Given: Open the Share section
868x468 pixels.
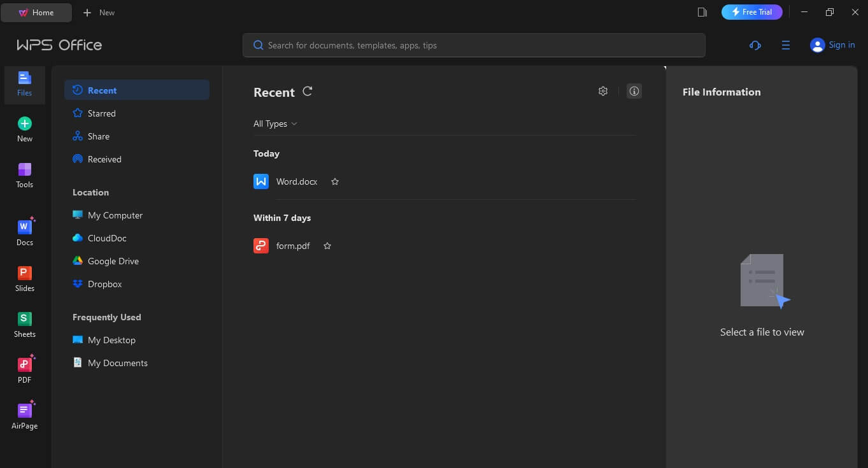Looking at the screenshot, I should pos(137,136).
